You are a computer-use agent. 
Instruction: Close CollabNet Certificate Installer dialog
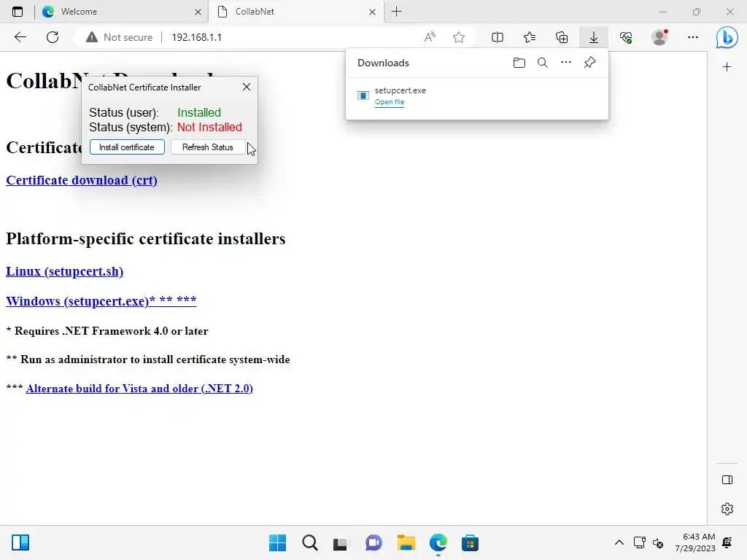(x=247, y=87)
